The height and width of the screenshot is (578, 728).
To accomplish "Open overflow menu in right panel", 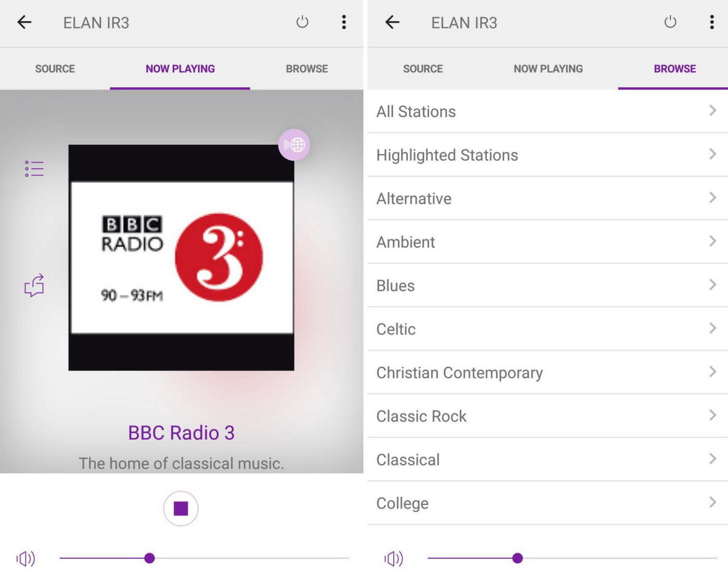I will (712, 22).
